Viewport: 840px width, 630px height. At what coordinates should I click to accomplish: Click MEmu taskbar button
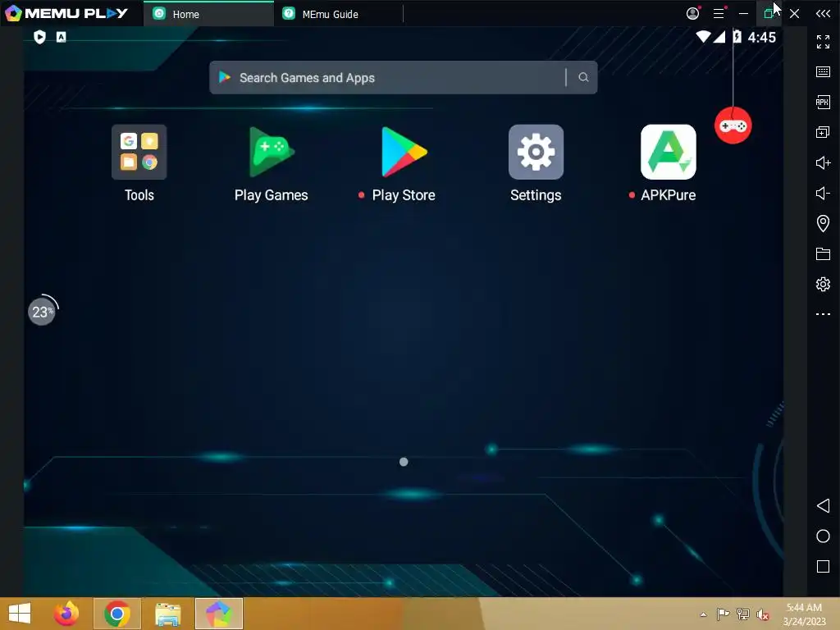point(219,614)
